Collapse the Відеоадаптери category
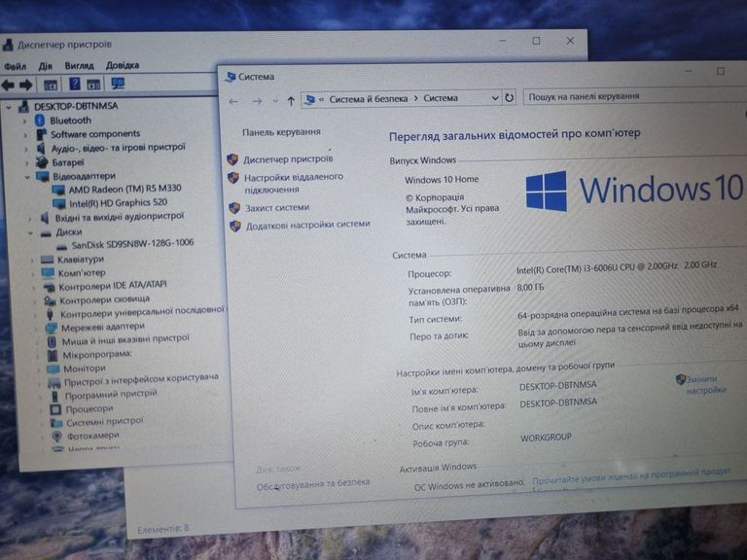 pos(26,177)
